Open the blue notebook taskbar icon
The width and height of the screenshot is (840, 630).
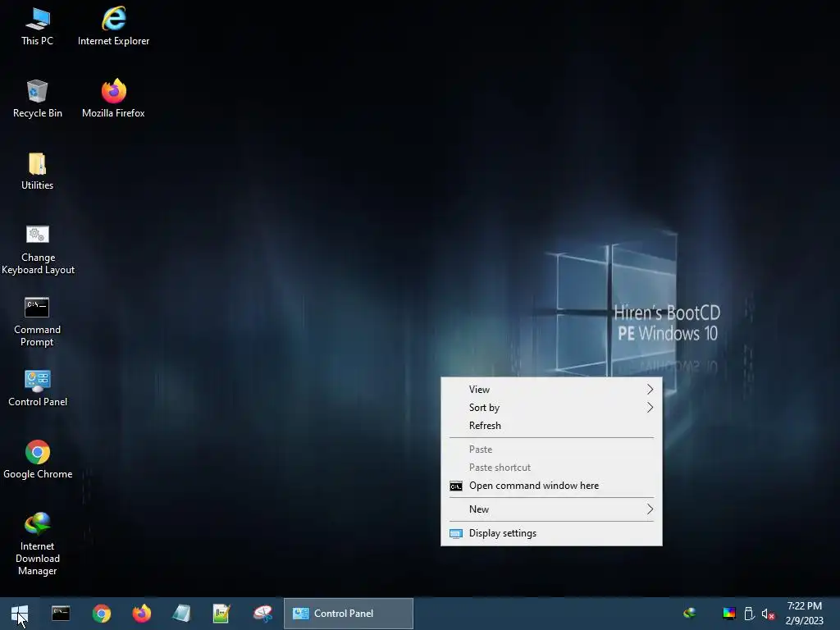(181, 614)
